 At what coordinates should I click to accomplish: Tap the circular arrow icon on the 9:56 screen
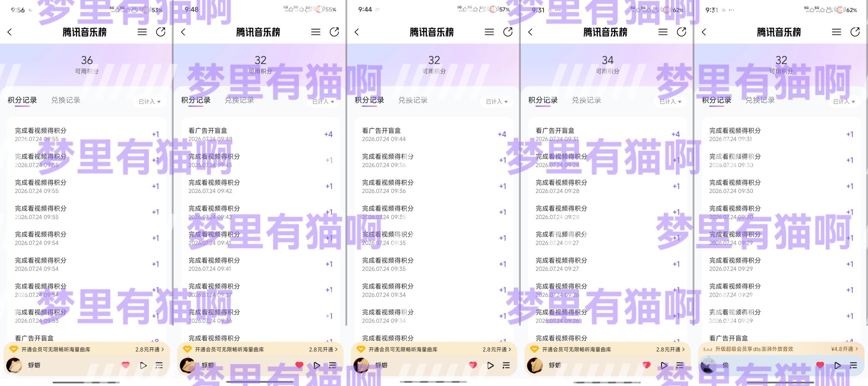(x=161, y=32)
